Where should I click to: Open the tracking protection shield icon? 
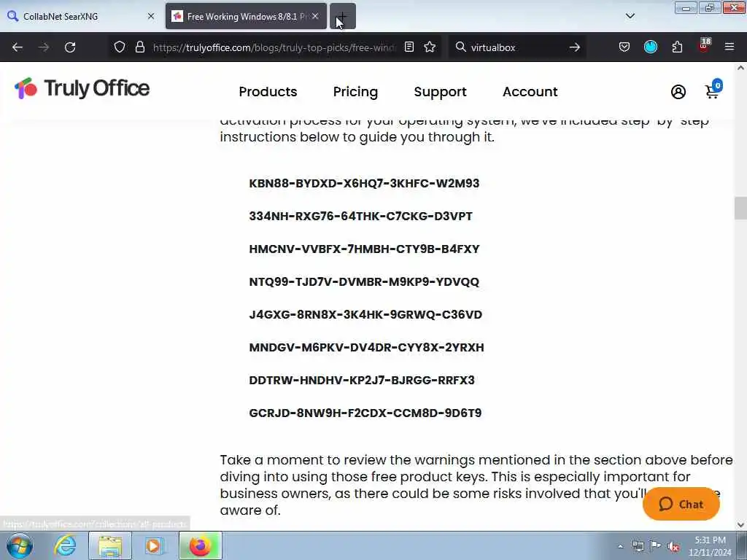[120, 47]
